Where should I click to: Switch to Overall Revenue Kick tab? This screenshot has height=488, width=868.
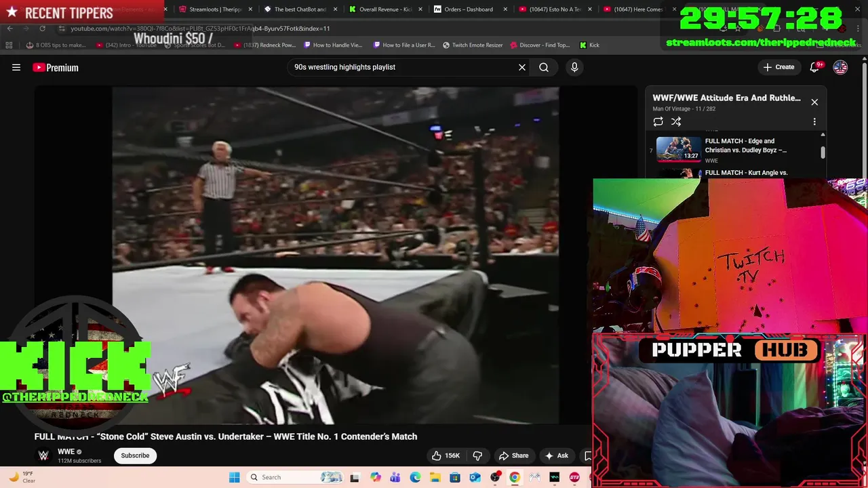(x=385, y=9)
